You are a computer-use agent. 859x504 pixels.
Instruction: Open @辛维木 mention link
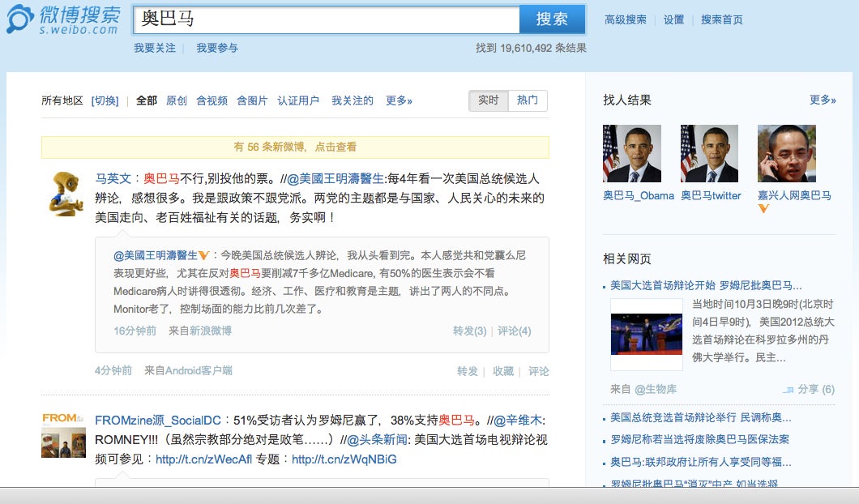517,421
